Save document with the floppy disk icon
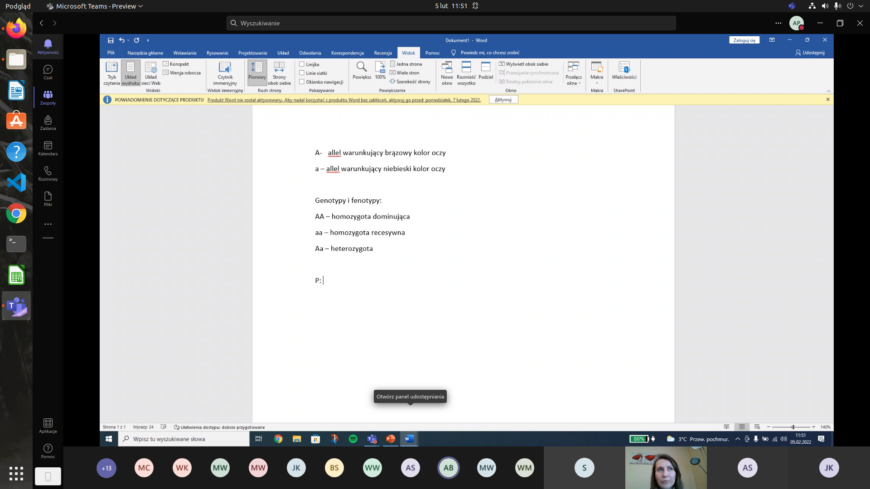Image resolution: width=870 pixels, height=489 pixels. click(x=110, y=40)
